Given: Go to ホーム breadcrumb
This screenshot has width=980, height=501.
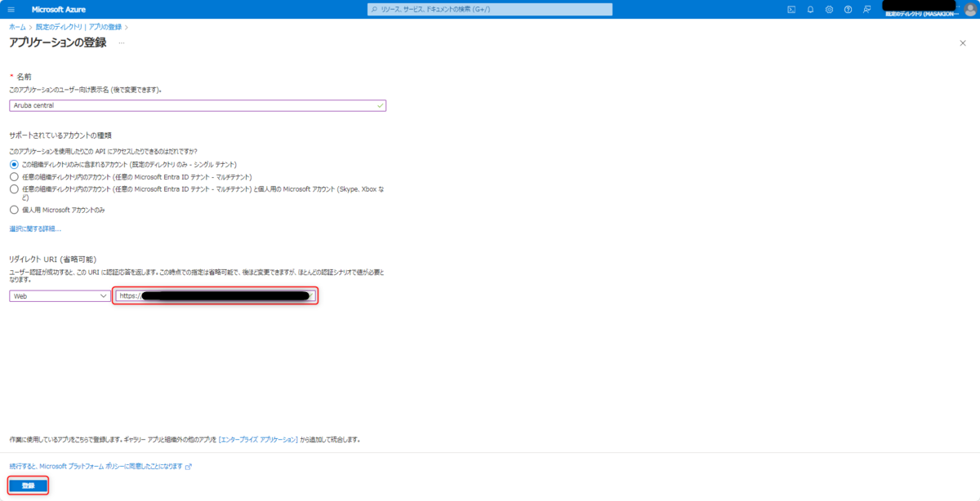Looking at the screenshot, I should point(16,27).
